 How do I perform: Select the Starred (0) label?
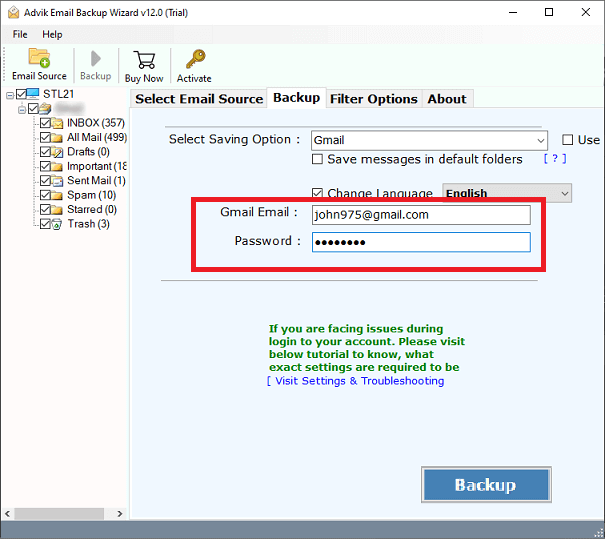[x=92, y=210]
